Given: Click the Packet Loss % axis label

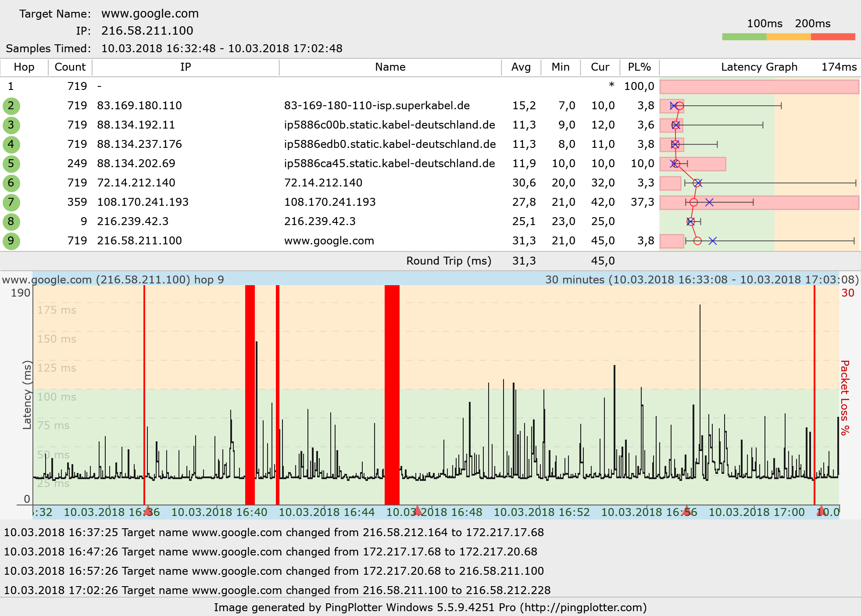Looking at the screenshot, I should coord(845,398).
